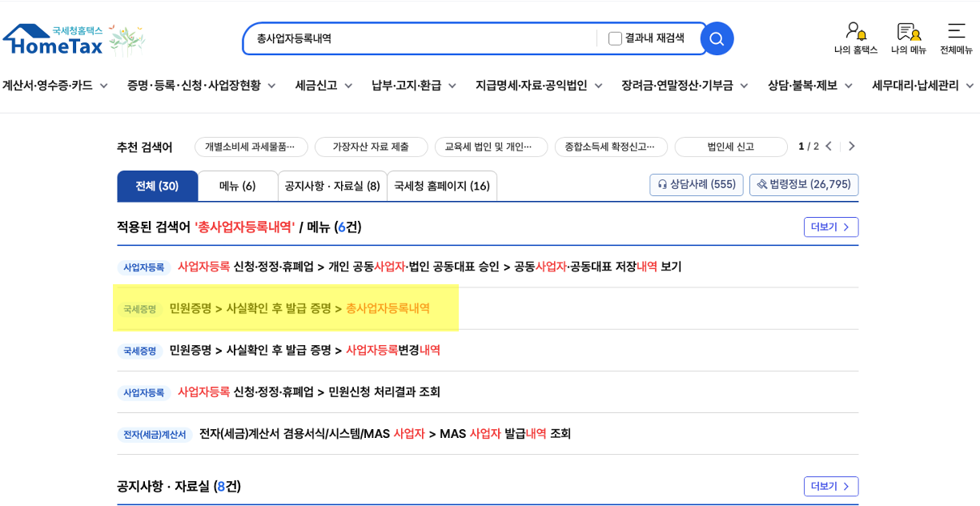Select 국세청 홈페이지 (16) tab
The image size is (980, 506).
click(x=442, y=186)
